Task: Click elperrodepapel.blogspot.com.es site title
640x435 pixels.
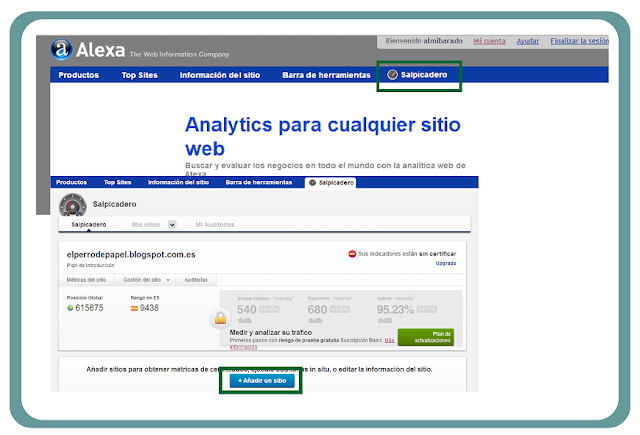Action: click(131, 255)
